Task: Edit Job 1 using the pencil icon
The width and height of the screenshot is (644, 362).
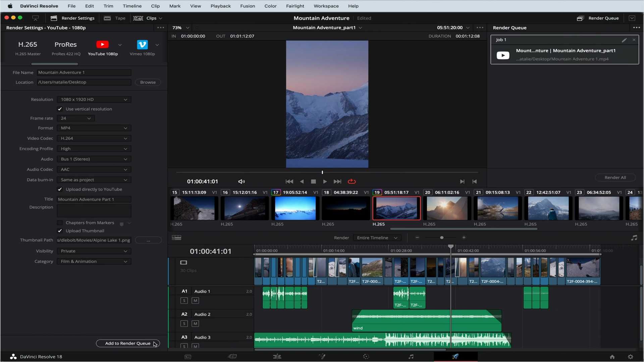Action: point(625,40)
